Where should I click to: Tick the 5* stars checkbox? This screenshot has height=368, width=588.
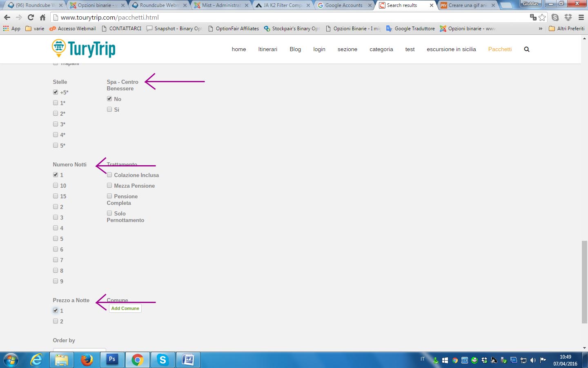tap(56, 145)
